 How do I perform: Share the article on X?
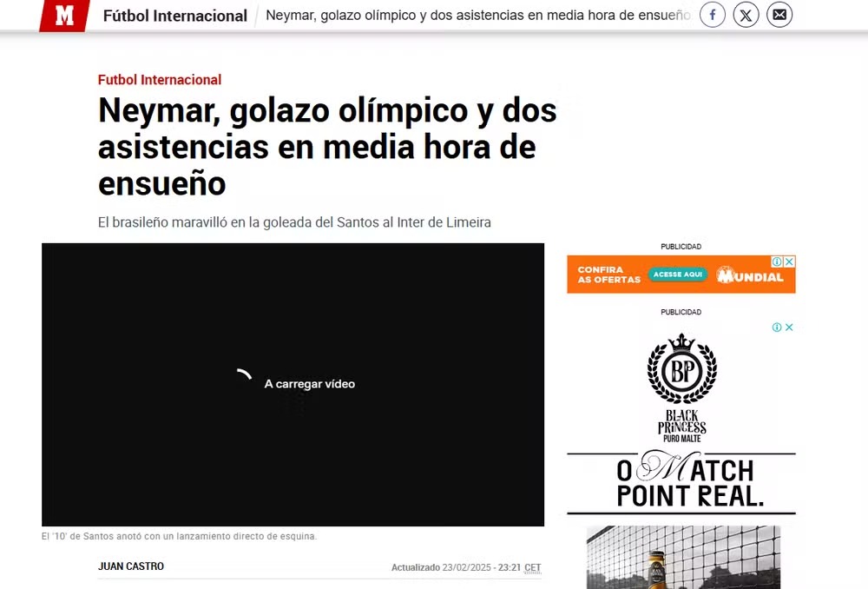pyautogui.click(x=746, y=15)
